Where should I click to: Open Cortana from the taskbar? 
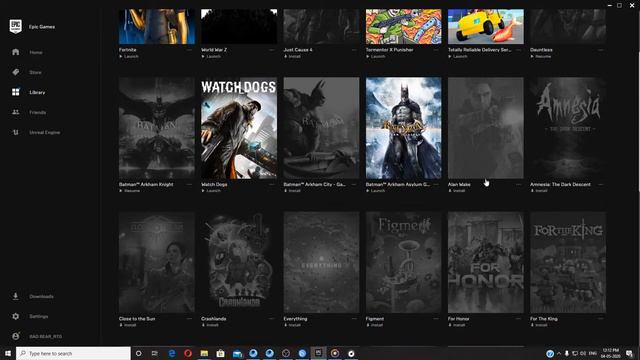coord(138,353)
